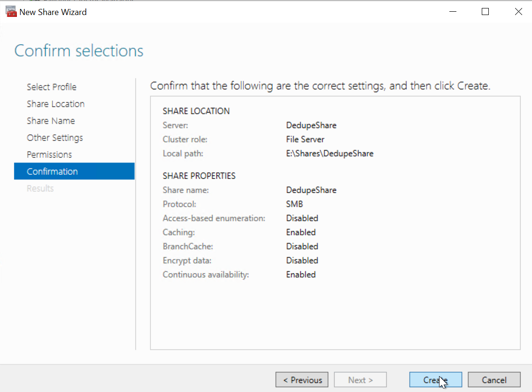Click the Access-based enumeration Disabled value

pos(302,218)
